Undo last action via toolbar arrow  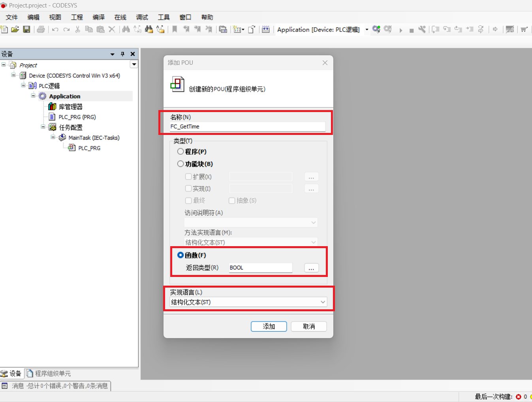pyautogui.click(x=55, y=29)
